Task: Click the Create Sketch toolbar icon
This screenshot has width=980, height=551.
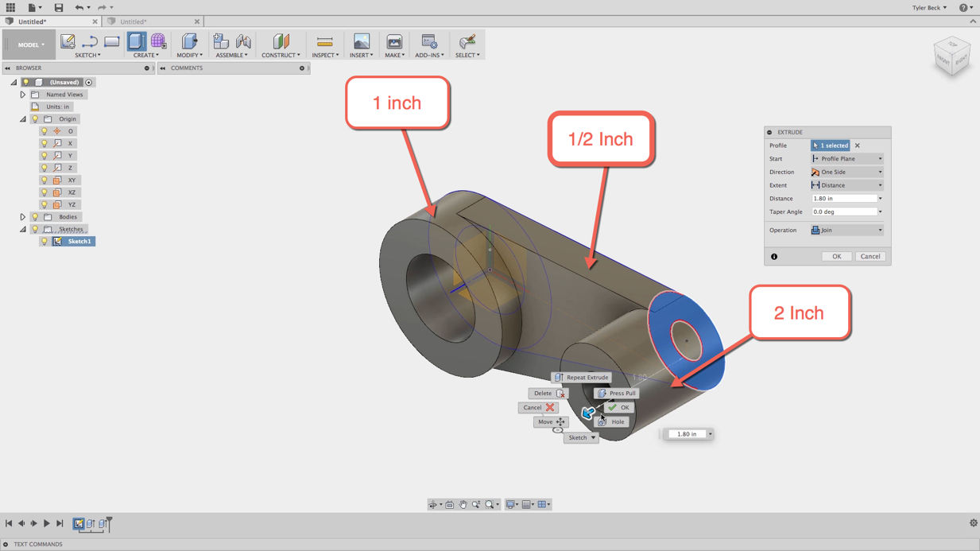Action: (x=68, y=41)
